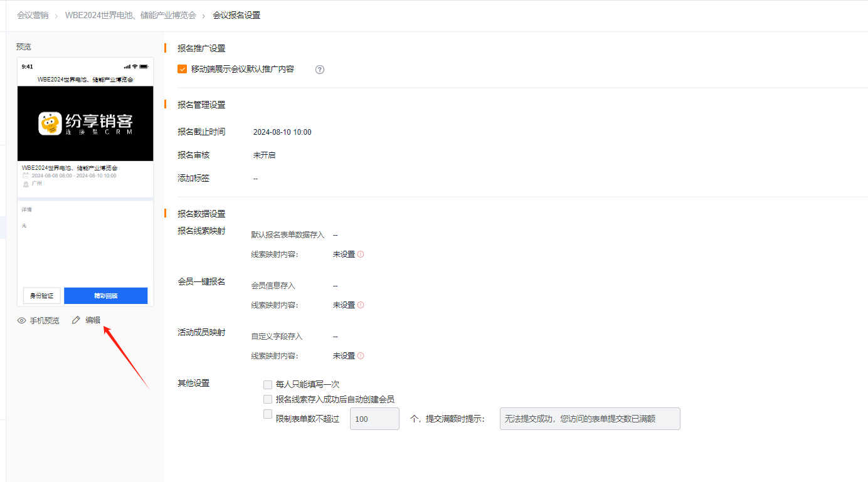Click warning icon next to 报名线索映射 未设置
The image size is (868, 482).
coord(361,254)
